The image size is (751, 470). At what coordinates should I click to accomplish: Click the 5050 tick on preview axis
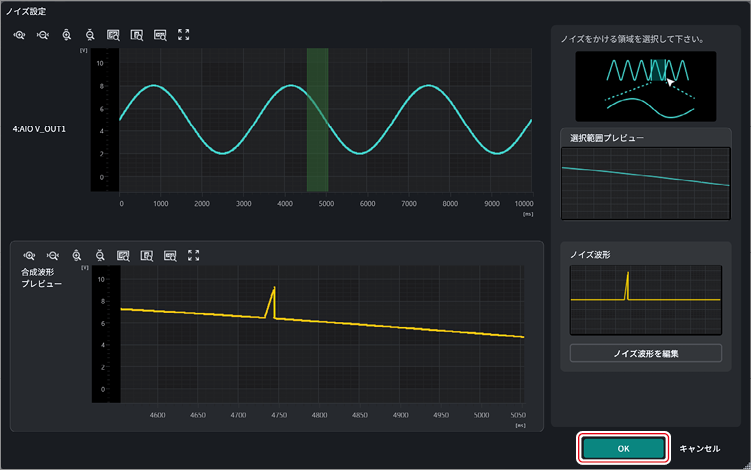[518, 415]
